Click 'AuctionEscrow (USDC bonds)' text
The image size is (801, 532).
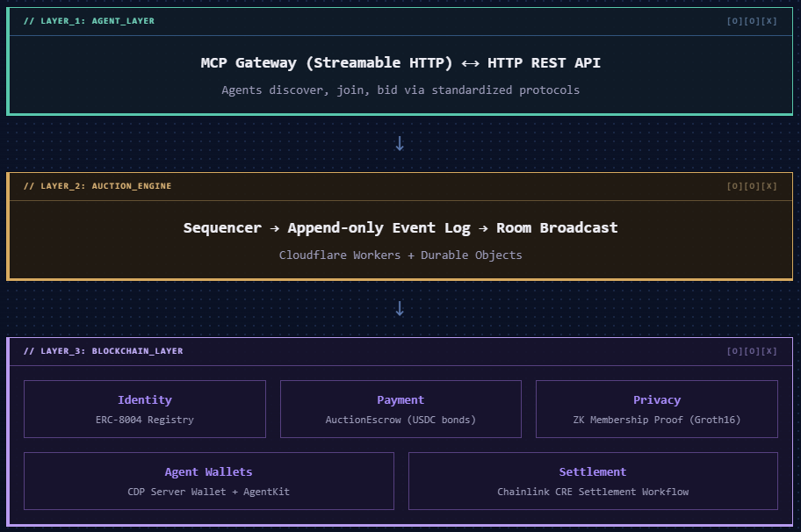(400, 420)
